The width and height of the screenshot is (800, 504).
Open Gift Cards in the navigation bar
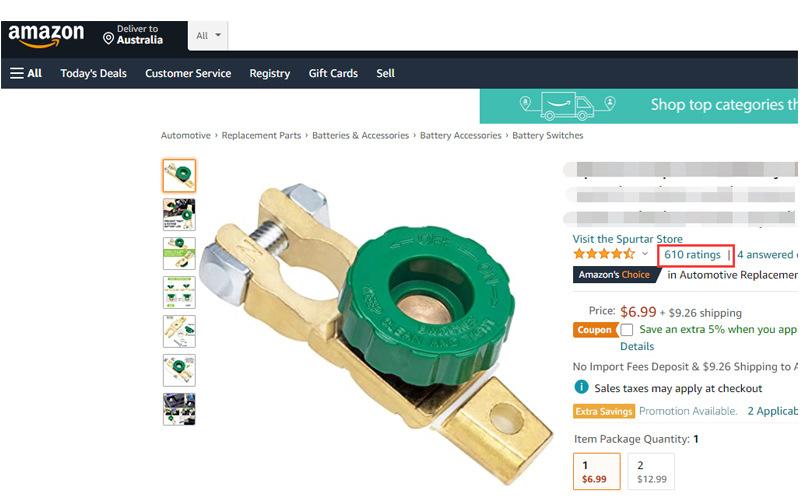(x=333, y=73)
